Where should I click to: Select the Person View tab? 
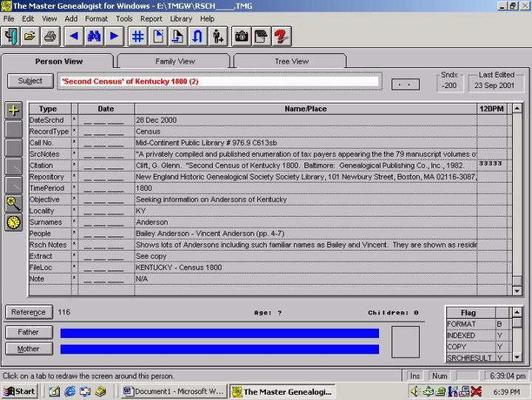pos(58,61)
